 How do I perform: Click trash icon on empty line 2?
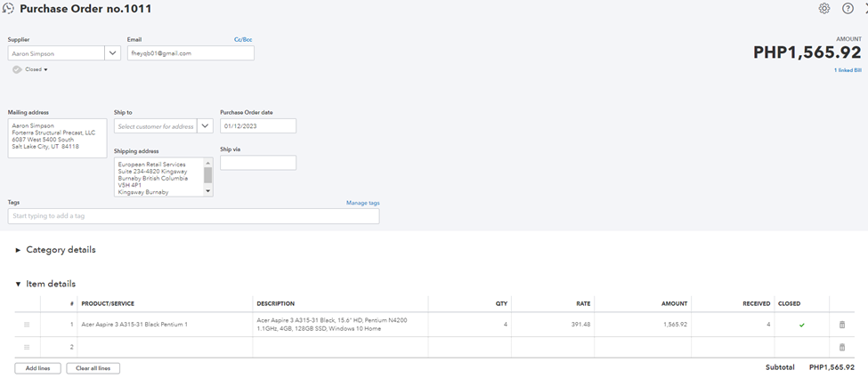(x=842, y=347)
